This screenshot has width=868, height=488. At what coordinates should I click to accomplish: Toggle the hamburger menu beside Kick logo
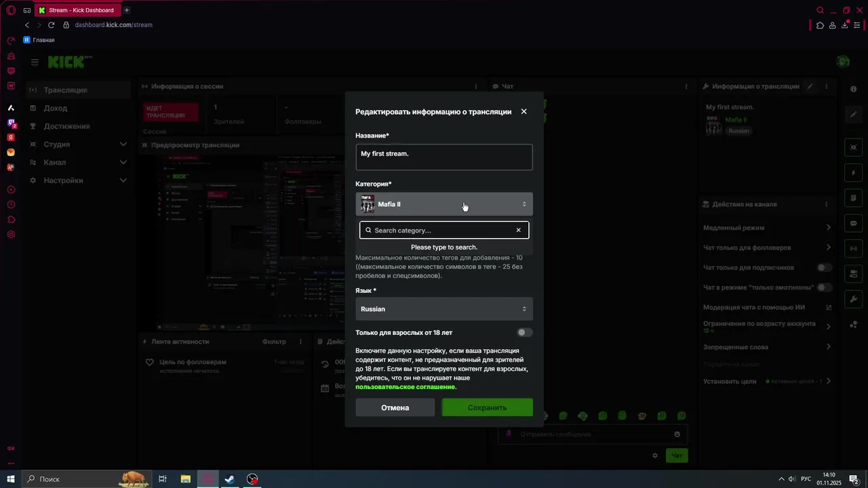click(35, 62)
